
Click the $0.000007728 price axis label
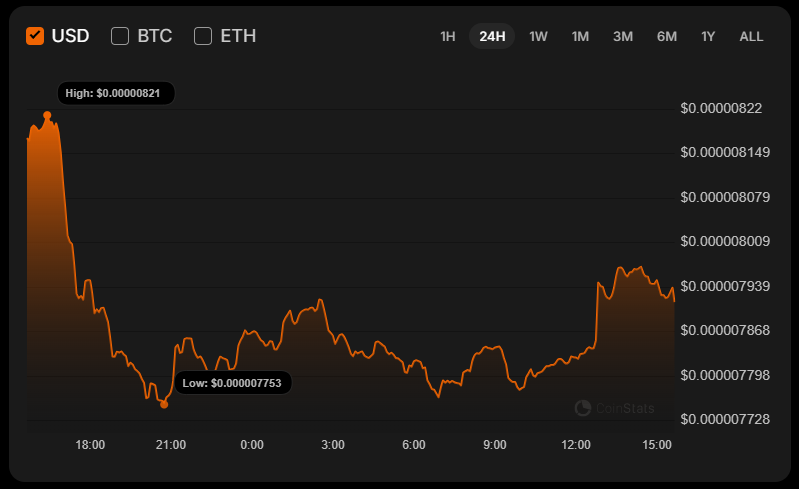pos(725,419)
